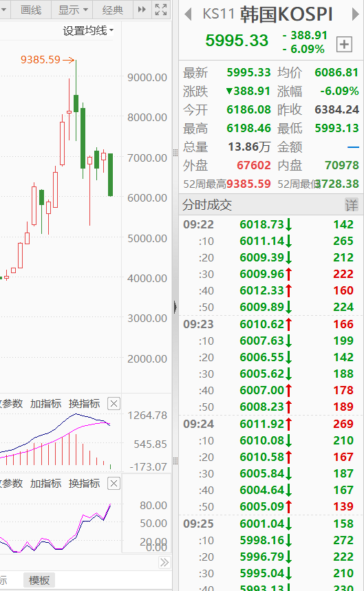The width and height of the screenshot is (364, 591).
Task: Click the 9385.59 high price marker
Action: click(x=47, y=60)
